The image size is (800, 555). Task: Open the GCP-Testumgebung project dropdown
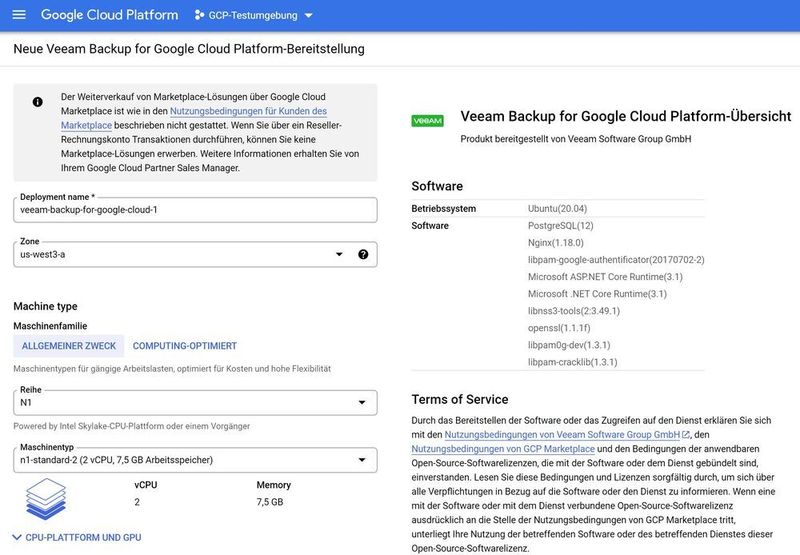(253, 15)
